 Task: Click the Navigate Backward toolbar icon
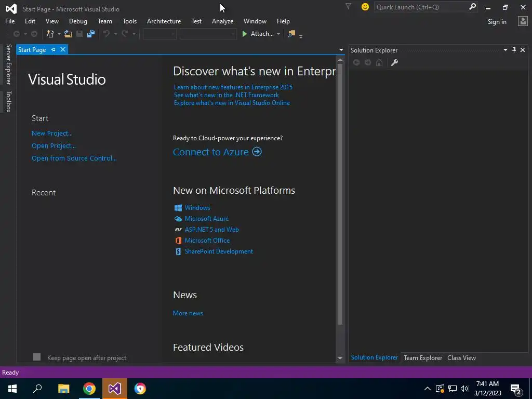tap(16, 34)
